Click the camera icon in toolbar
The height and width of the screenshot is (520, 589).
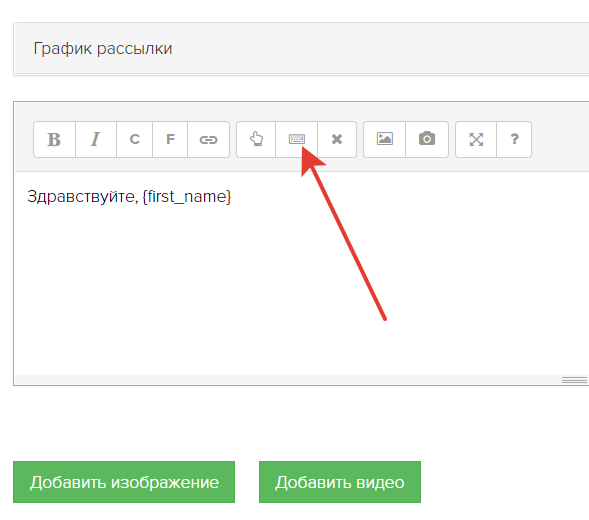click(x=427, y=139)
